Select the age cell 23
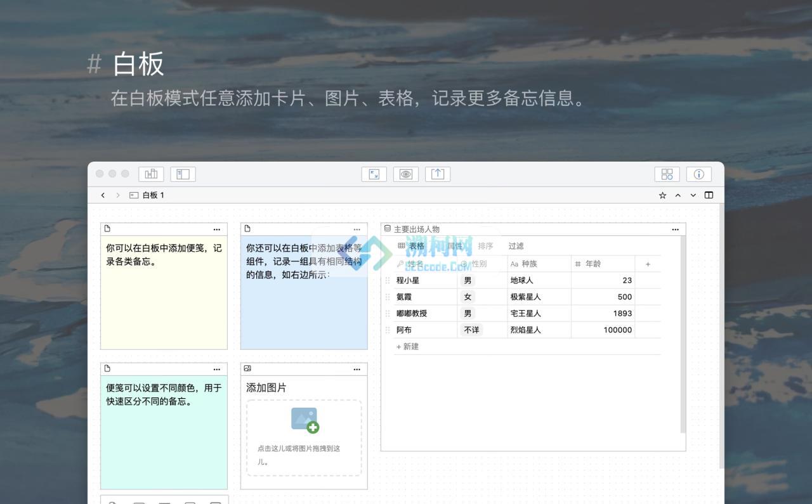Screen dimensions: 812x504 point(603,280)
